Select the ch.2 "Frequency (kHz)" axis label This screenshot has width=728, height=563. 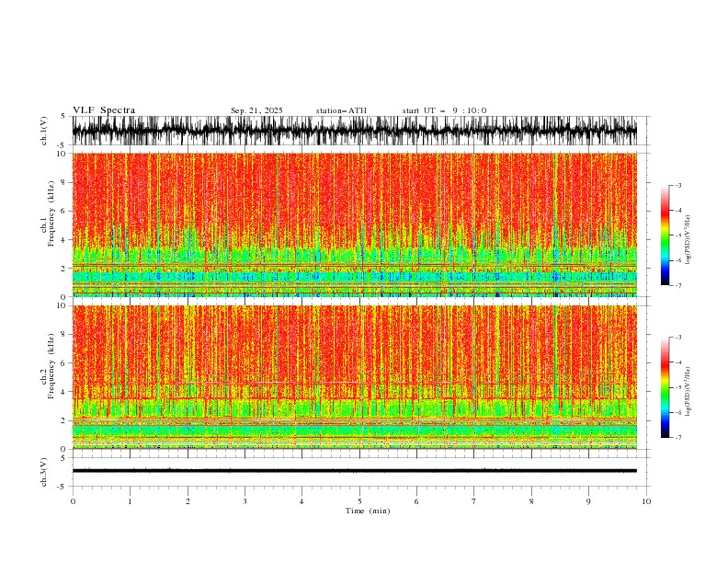tap(51, 366)
